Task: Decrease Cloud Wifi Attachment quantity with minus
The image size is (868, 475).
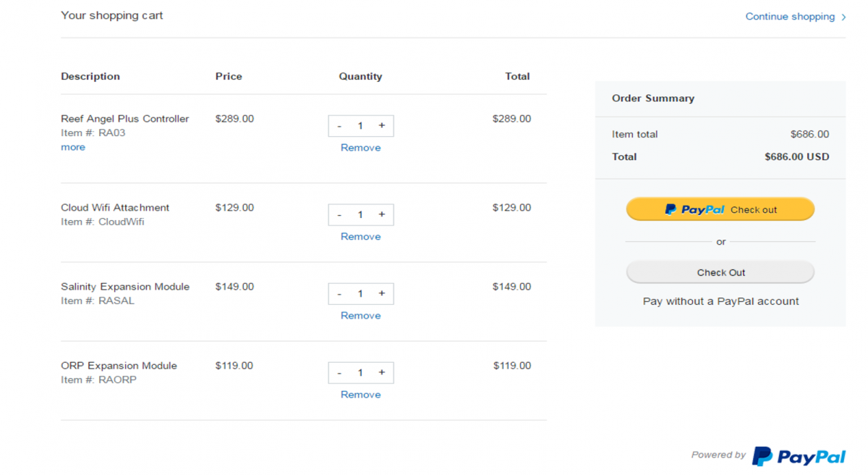Action: 339,214
